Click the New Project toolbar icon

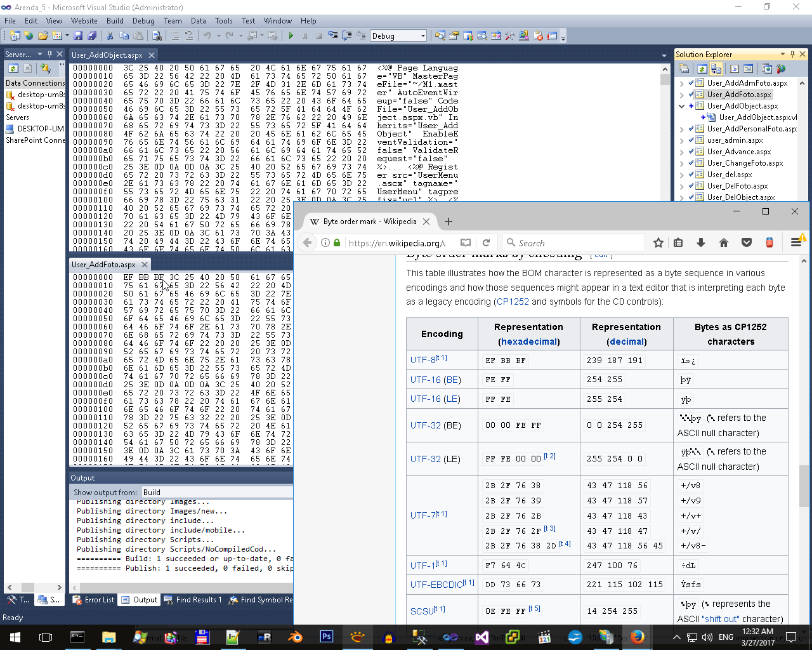tap(15, 36)
